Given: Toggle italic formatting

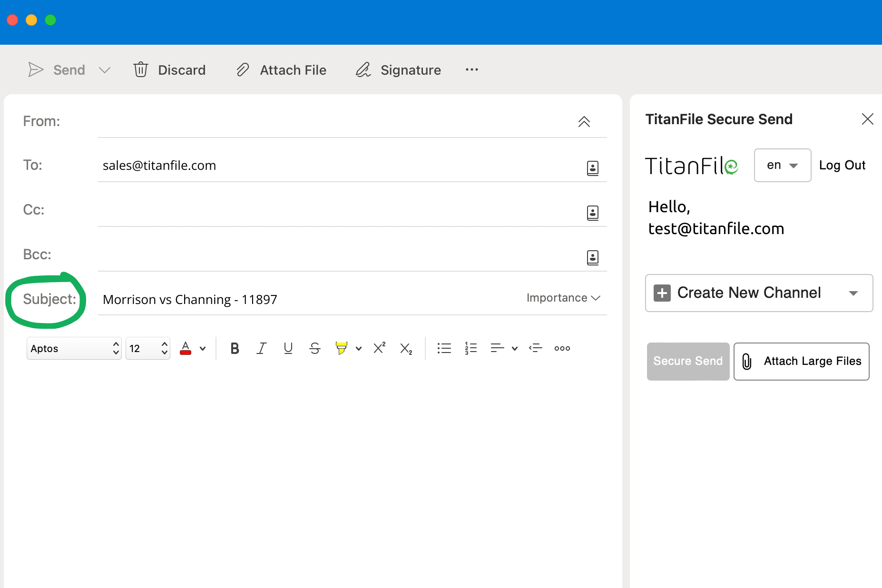Looking at the screenshot, I should coord(261,348).
